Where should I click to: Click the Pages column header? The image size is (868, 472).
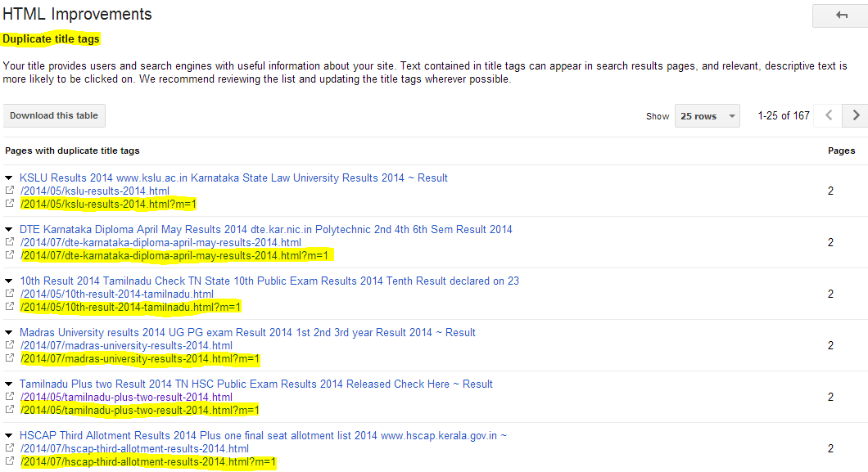click(842, 151)
